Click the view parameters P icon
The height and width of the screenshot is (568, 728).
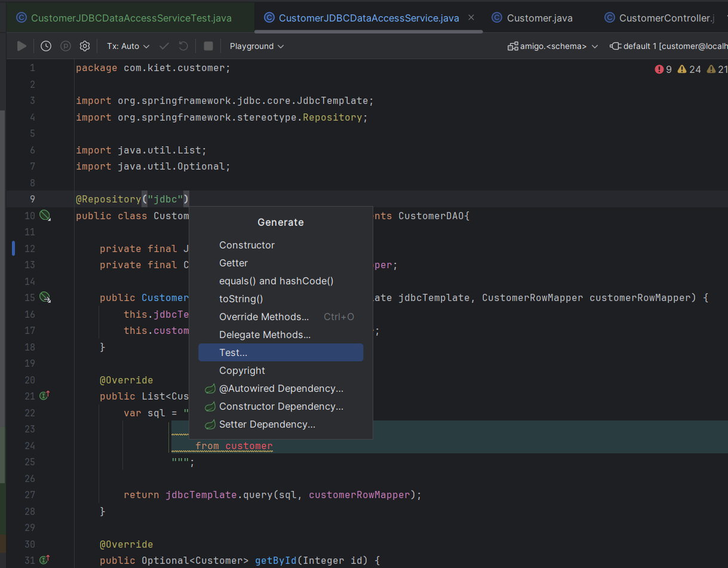[66, 46]
